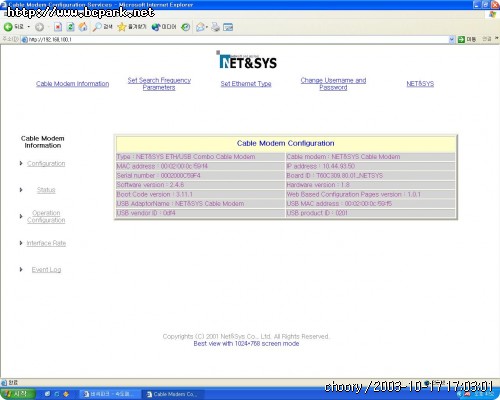Open Change Username and Password link
The height and width of the screenshot is (400, 500).
click(x=333, y=84)
